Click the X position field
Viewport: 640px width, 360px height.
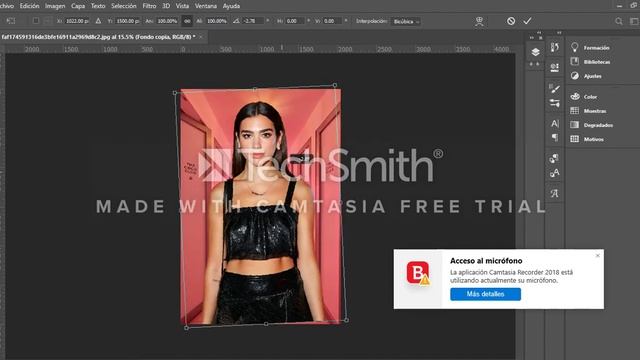77,21
